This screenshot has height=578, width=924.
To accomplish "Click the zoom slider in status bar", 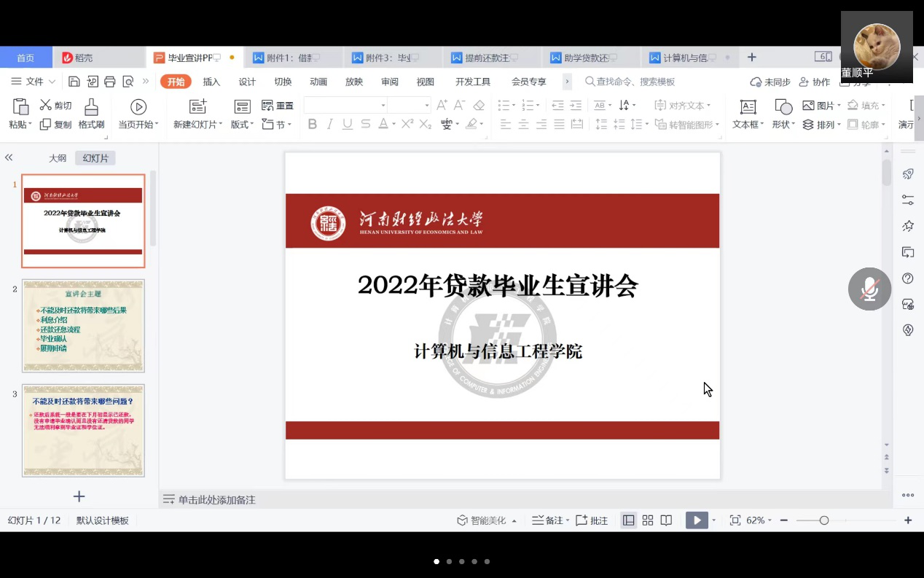I will (x=824, y=520).
